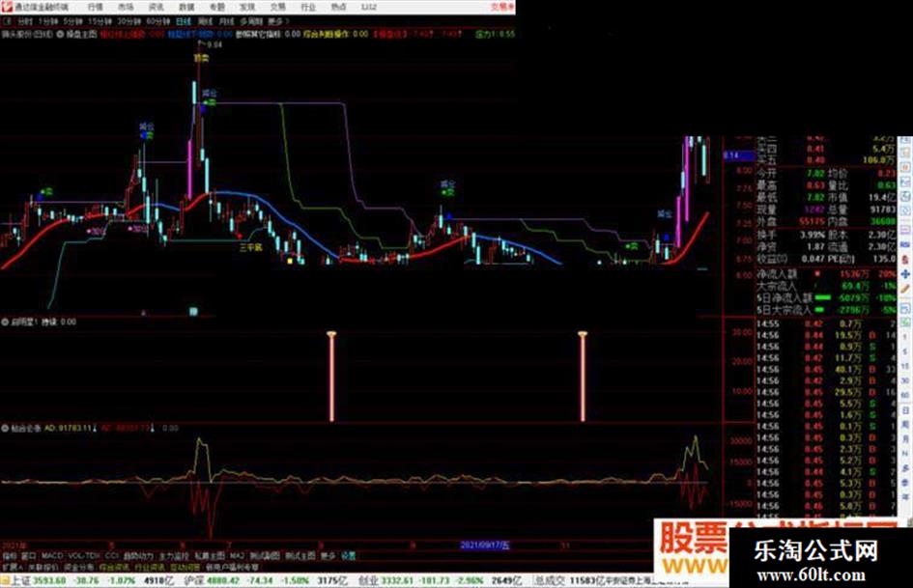
Task: Click the 总成交 11583亿 status bar entry
Action: point(568,580)
